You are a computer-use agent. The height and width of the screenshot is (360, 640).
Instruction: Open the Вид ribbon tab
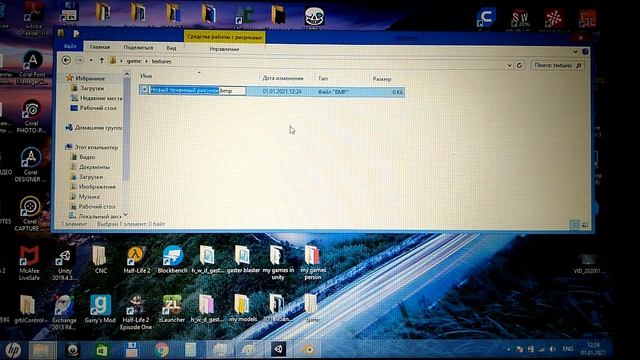point(171,48)
